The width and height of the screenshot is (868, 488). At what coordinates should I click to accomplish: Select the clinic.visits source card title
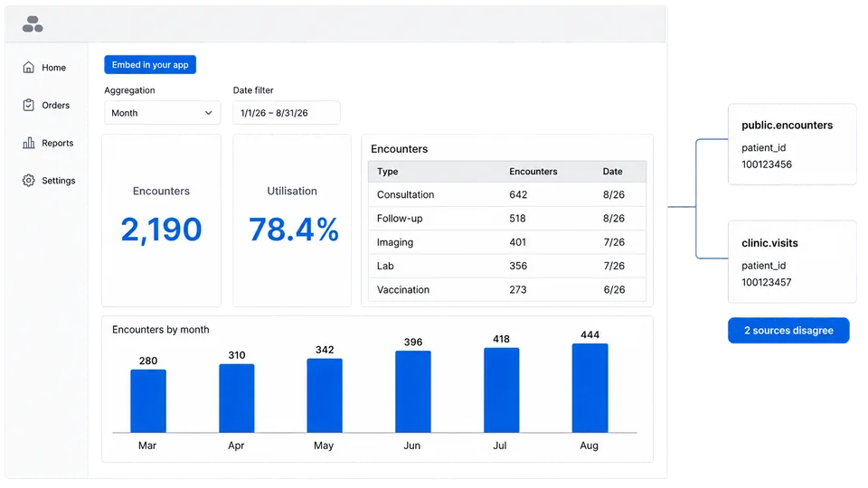[x=769, y=243]
